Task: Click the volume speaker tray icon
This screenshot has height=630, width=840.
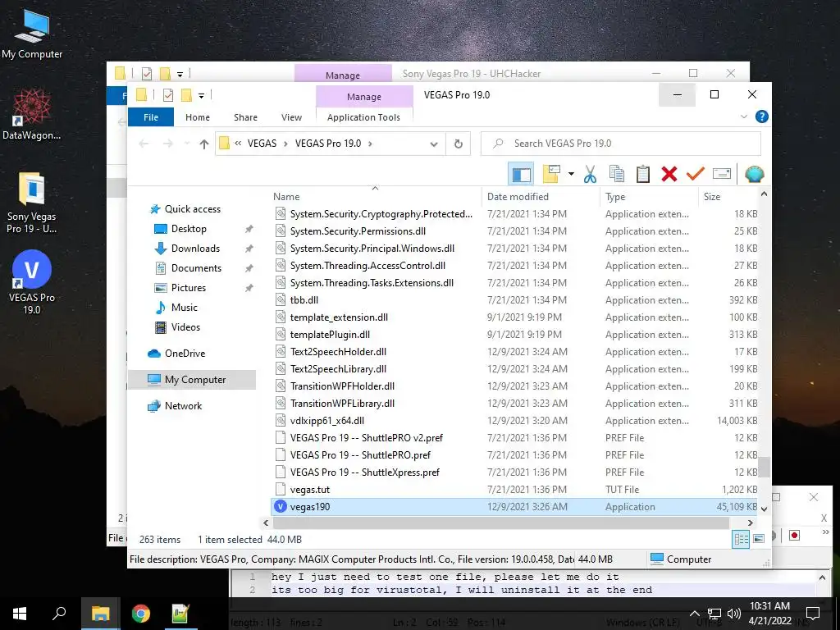Action: (734, 614)
